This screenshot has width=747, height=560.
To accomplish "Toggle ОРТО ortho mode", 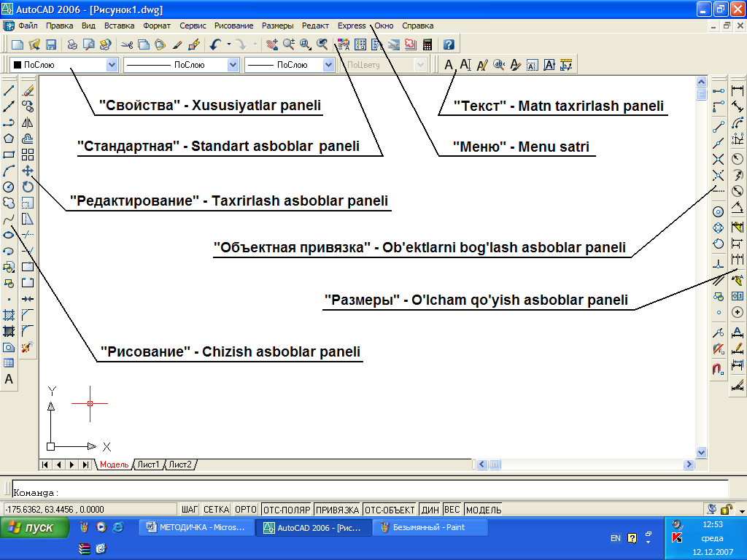I will [246, 510].
